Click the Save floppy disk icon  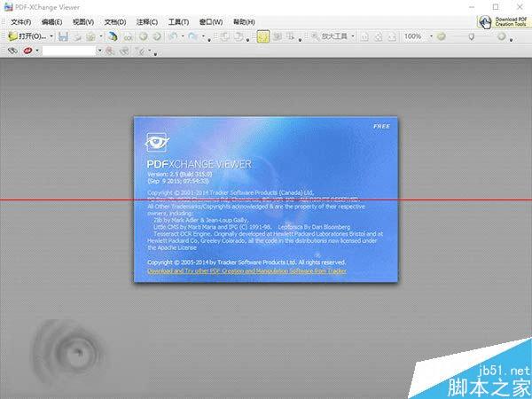click(x=63, y=36)
